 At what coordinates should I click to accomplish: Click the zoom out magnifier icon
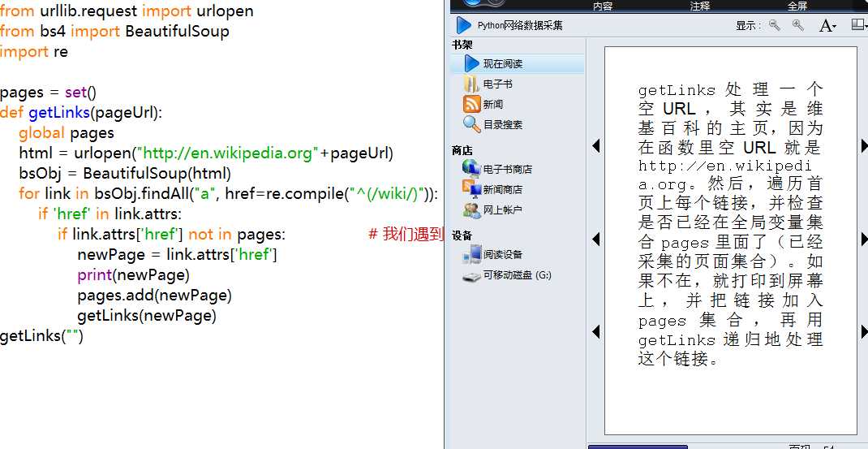[775, 25]
